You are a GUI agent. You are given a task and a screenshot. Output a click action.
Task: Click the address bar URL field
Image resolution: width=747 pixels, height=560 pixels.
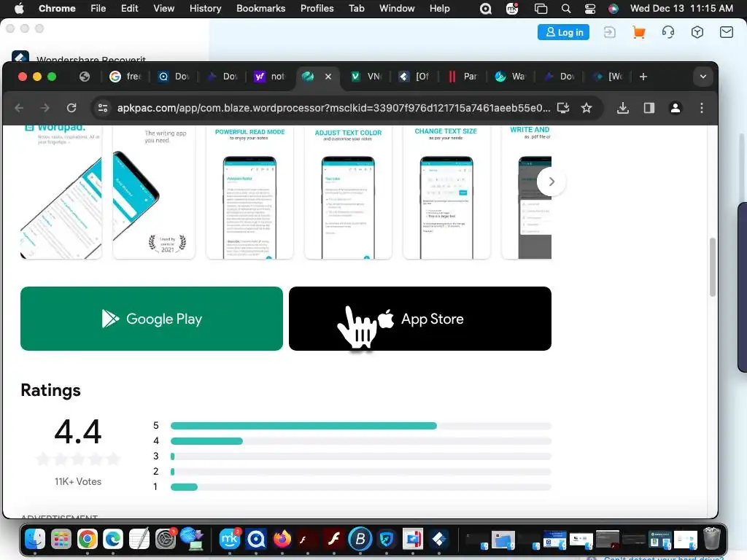pyautogui.click(x=333, y=108)
